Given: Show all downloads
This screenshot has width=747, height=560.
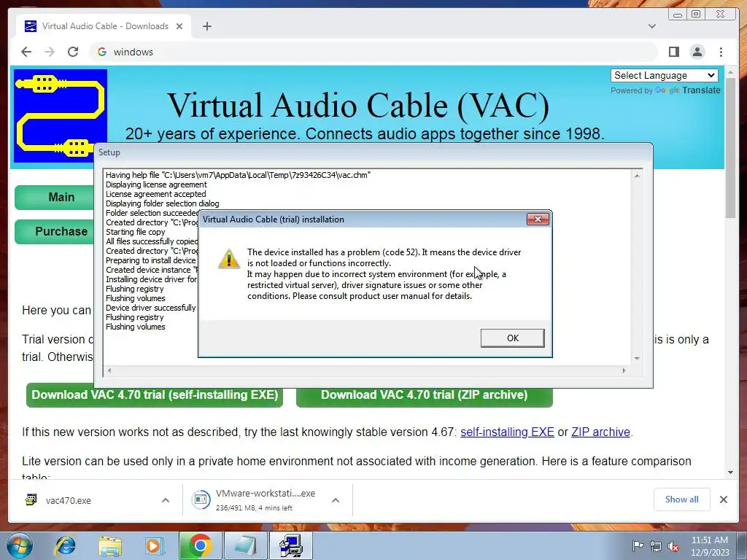Looking at the screenshot, I should point(682,499).
